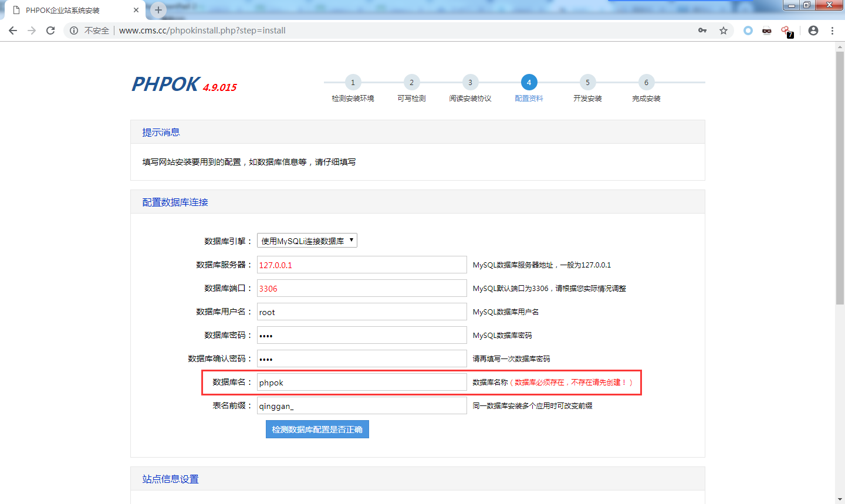Screen dimensions: 845x504
Task: Minimize the Chrome window
Action: coord(792,5)
